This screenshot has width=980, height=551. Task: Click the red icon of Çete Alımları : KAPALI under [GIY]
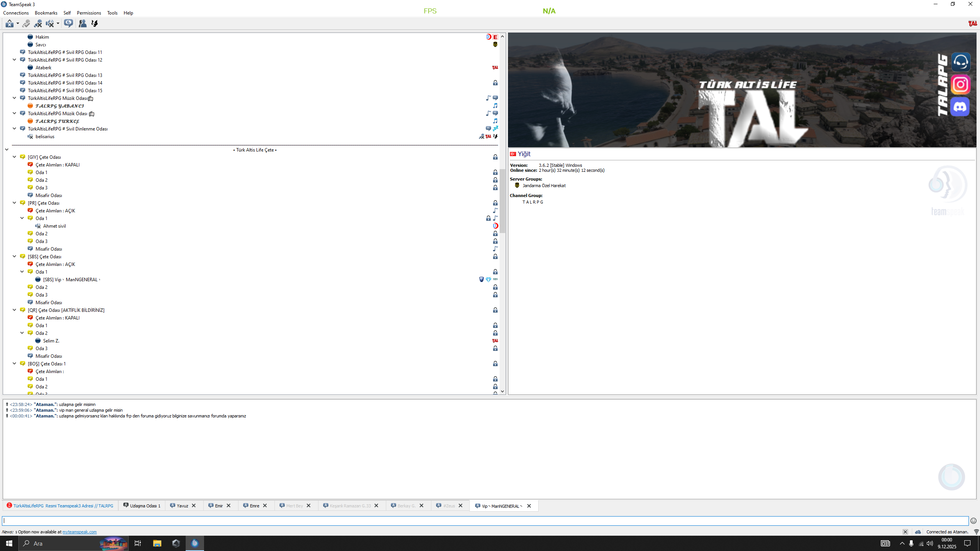click(30, 165)
